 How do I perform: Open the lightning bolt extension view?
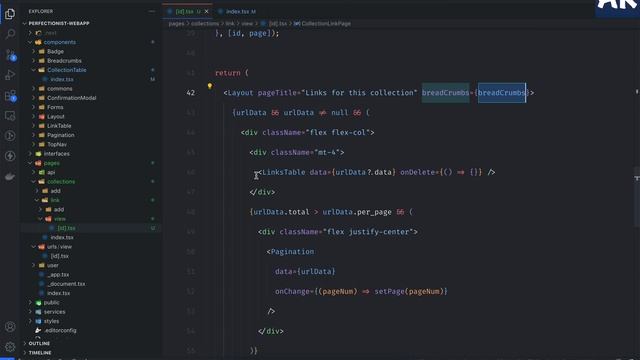point(10,156)
